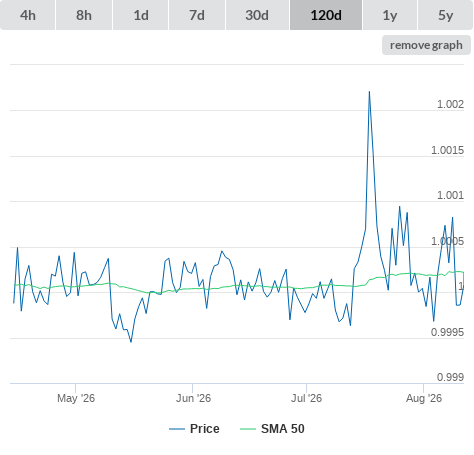Click the blue Price legend line swatch
This screenshot has height=455, width=474.
[177, 429]
